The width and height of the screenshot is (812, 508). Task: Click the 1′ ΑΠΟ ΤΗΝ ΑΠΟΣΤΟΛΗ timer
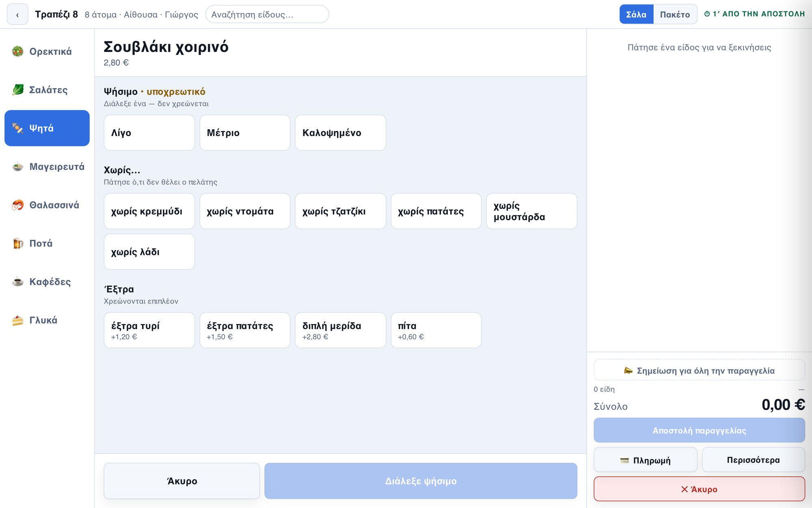pos(755,14)
